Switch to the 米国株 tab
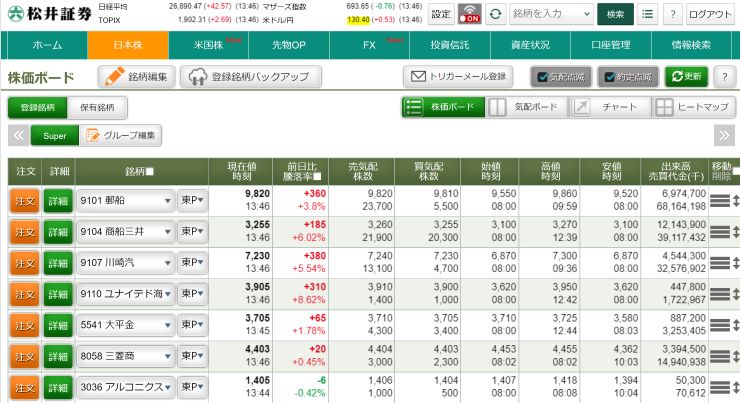740x403 pixels. [209, 45]
